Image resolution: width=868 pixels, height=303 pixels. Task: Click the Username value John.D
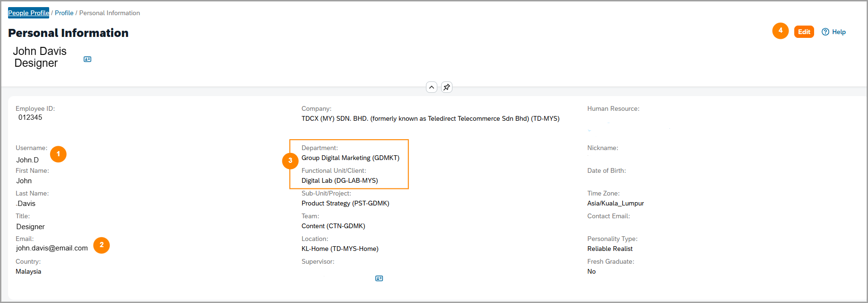[x=27, y=160]
